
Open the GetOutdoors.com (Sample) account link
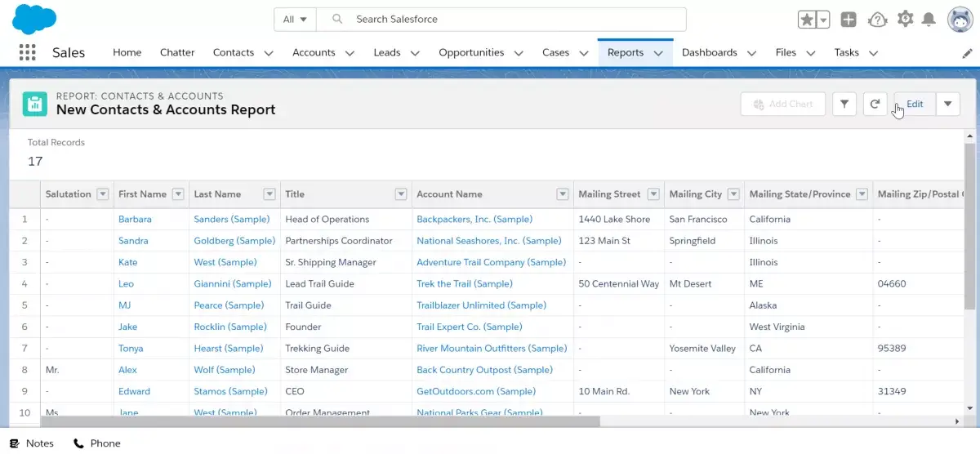click(476, 391)
